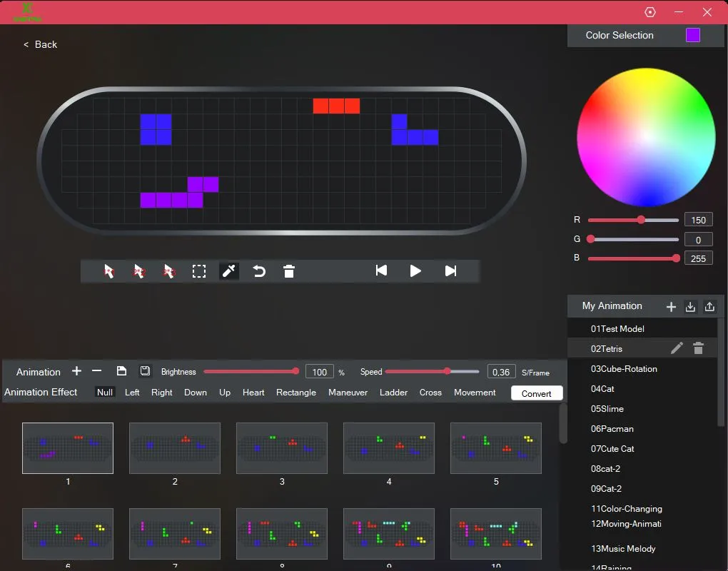
Task: Jump to previous frame
Action: click(x=381, y=271)
